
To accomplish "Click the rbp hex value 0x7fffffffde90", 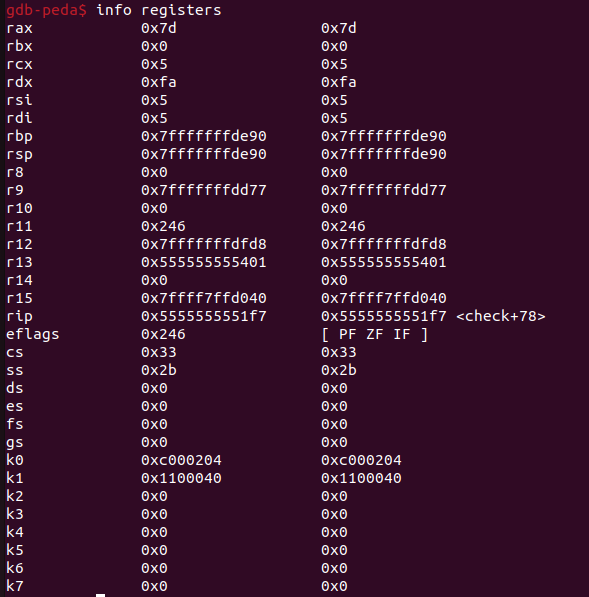I will pyautogui.click(x=204, y=136).
